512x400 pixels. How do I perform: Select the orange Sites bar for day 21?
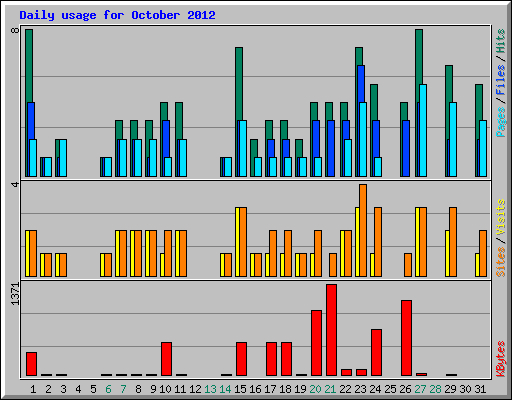333,265
